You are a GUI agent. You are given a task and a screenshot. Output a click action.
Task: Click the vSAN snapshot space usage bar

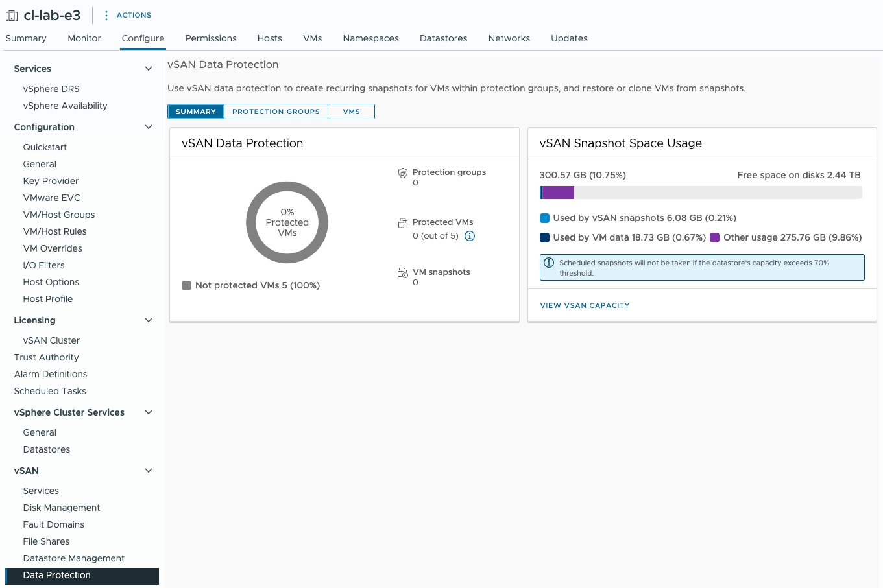(x=701, y=193)
